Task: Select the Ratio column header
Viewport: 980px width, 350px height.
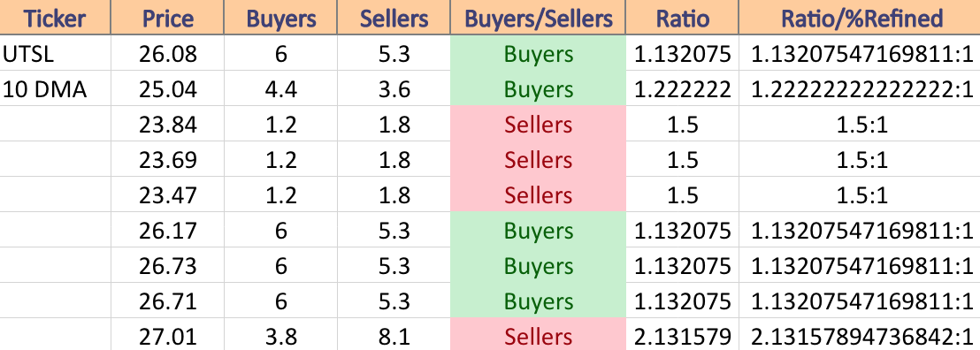Action: (x=683, y=18)
